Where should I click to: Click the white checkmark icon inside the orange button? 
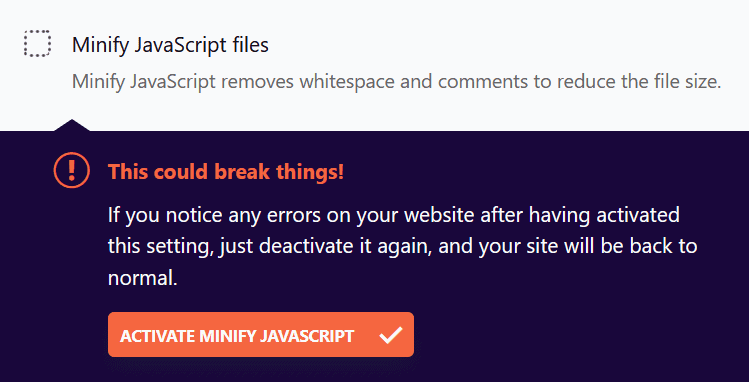pyautogui.click(x=391, y=335)
